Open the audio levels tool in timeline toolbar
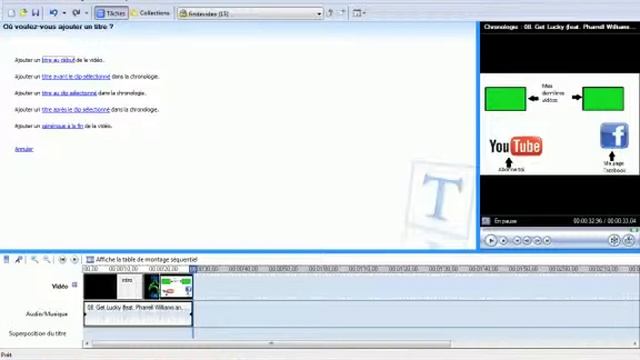 coord(7,260)
